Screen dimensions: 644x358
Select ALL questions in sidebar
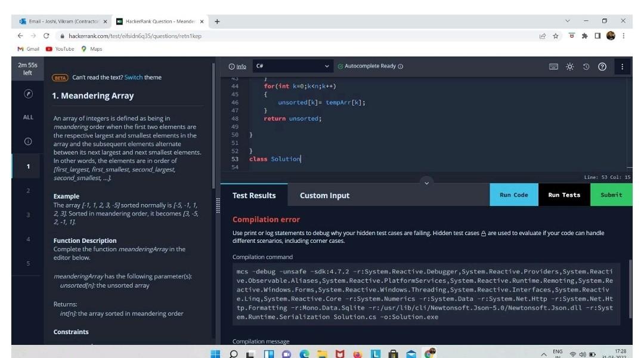[28, 117]
